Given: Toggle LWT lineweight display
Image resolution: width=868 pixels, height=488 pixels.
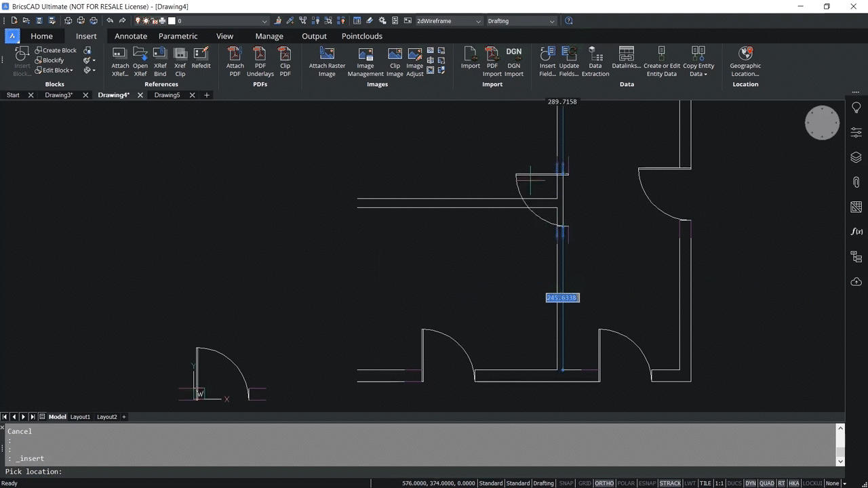Looking at the screenshot, I should (690, 483).
